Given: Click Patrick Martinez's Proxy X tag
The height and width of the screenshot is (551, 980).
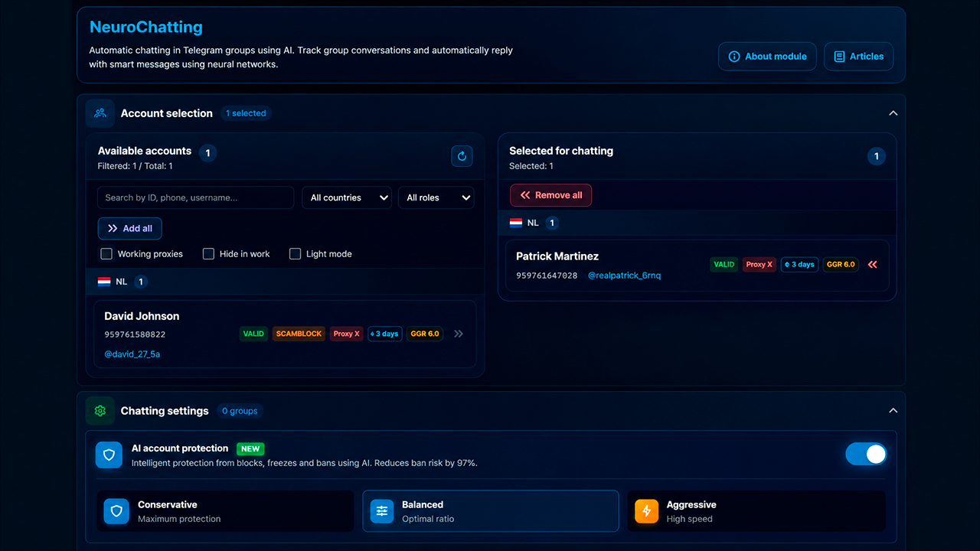Looking at the screenshot, I should point(759,265).
